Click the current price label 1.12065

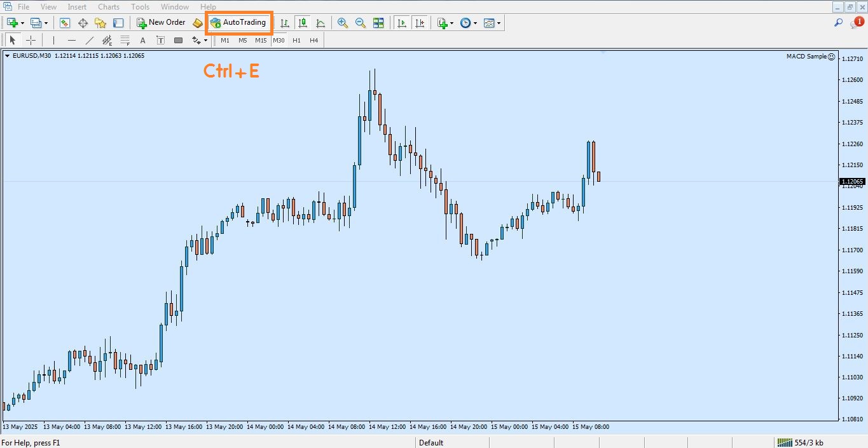852,181
